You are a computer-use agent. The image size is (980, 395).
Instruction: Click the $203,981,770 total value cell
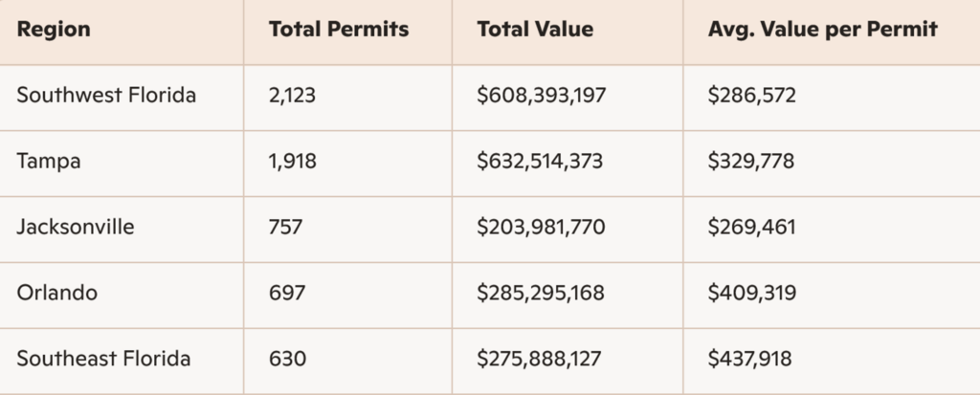541,228
